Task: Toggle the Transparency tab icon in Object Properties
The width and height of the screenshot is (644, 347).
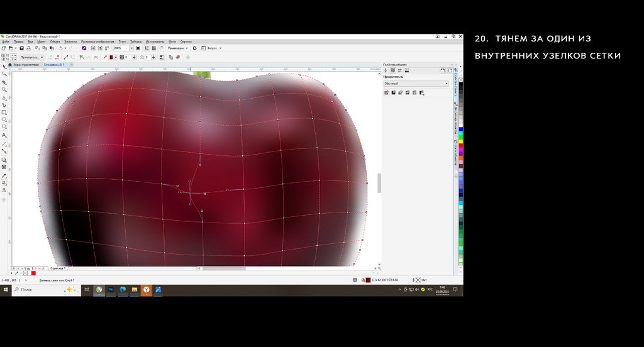Action: (393, 71)
